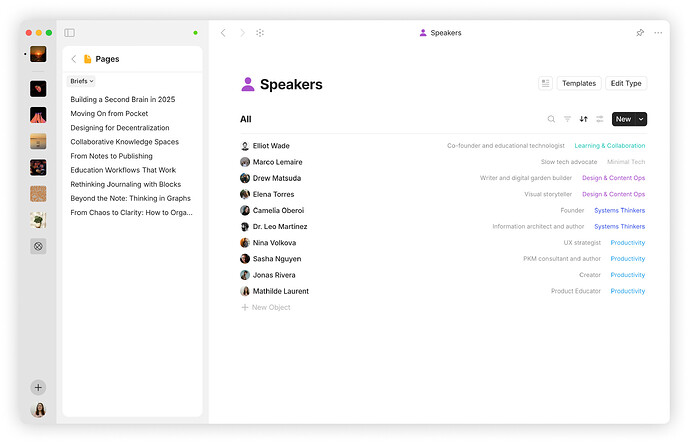
Task: Click the New button
Action: pos(624,119)
